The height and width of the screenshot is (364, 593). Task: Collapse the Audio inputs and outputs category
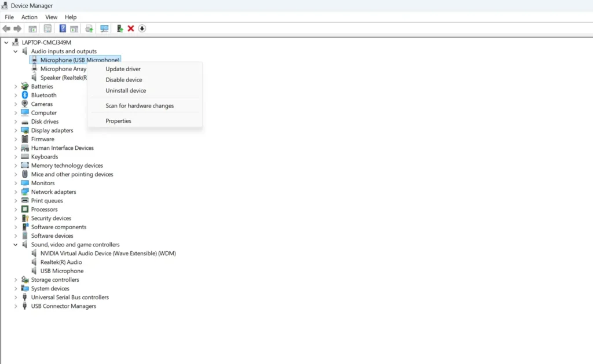pyautogui.click(x=16, y=51)
